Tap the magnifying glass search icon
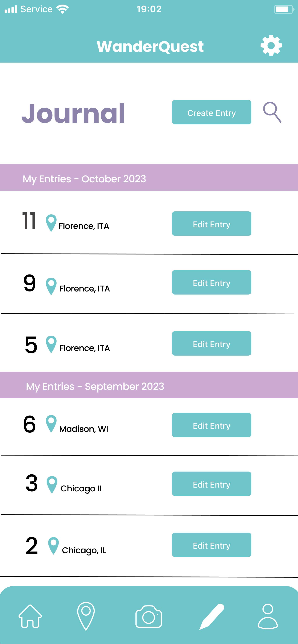Screen dimensions: 298x644 coord(272,112)
